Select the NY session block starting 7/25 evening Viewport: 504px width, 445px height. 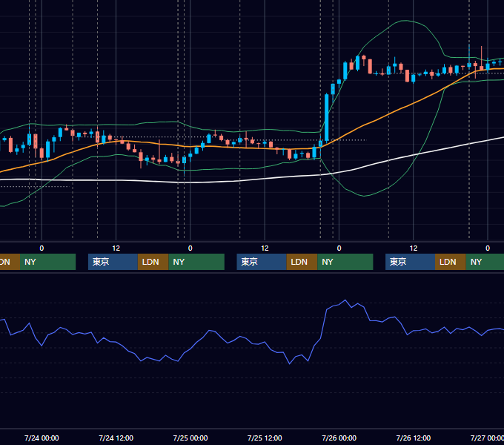[x=345, y=262]
